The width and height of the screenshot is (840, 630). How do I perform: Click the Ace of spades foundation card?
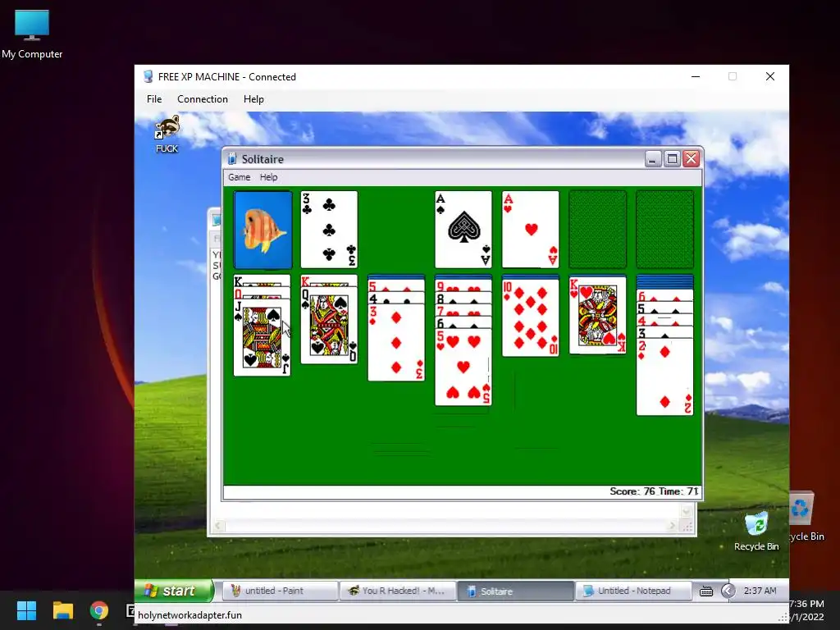tap(463, 230)
